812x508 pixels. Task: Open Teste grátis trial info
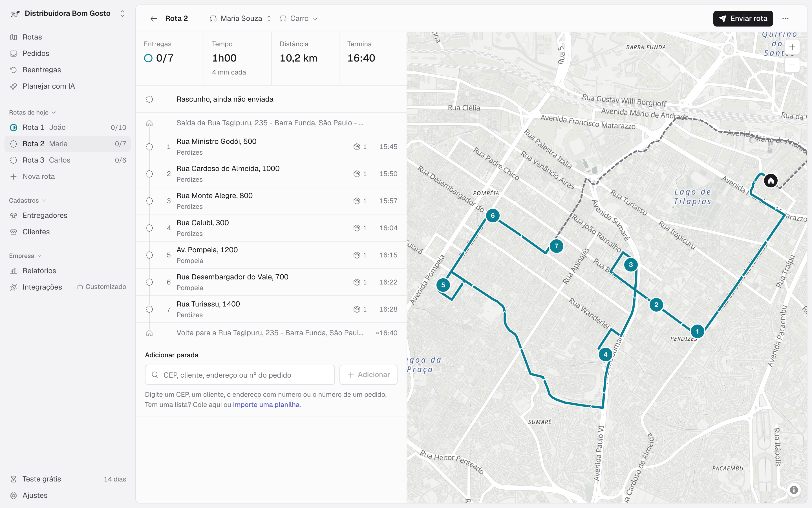(x=67, y=479)
